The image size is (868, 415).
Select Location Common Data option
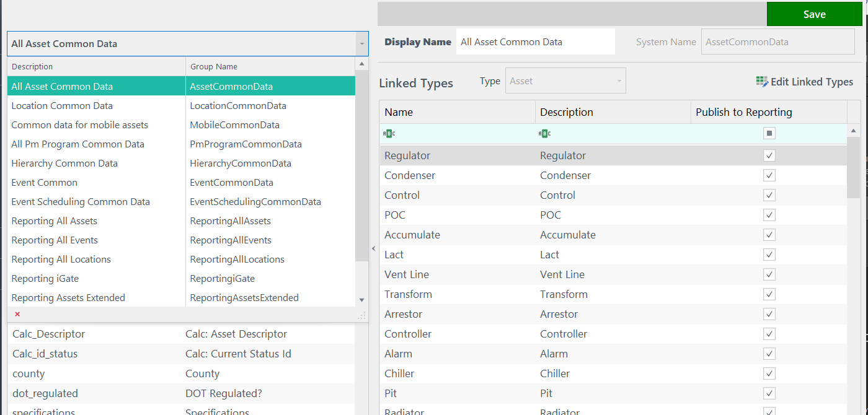coord(181,105)
